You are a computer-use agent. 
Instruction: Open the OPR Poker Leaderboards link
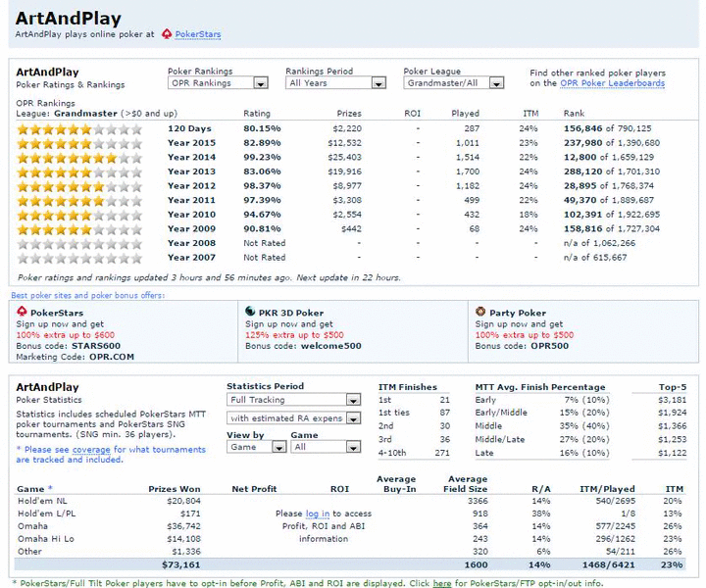pyautogui.click(x=612, y=83)
